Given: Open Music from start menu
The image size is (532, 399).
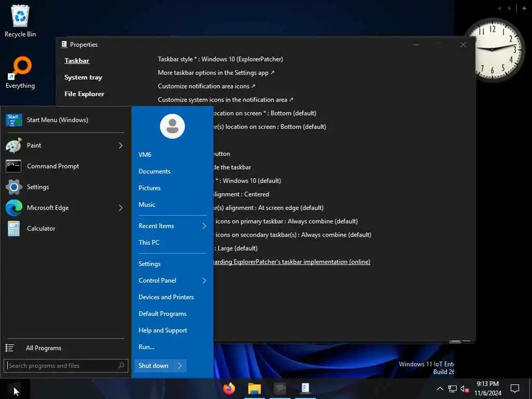Looking at the screenshot, I should 147,205.
